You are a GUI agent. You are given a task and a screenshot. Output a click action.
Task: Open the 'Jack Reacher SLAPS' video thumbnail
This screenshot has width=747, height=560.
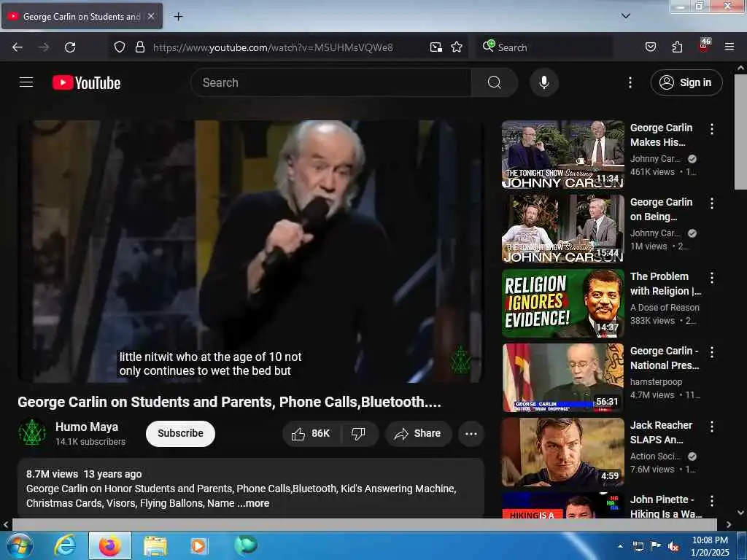tap(562, 452)
